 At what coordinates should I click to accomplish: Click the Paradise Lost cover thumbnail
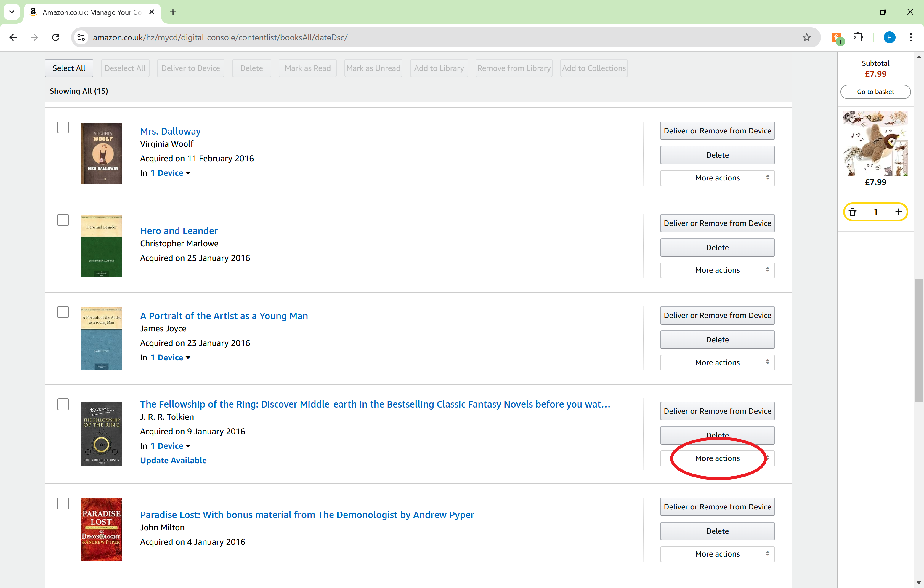[101, 530]
